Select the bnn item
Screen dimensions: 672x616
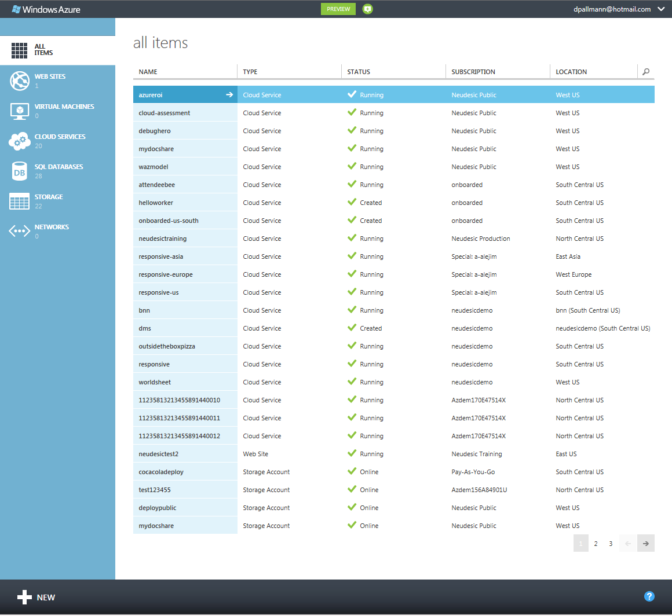point(144,310)
